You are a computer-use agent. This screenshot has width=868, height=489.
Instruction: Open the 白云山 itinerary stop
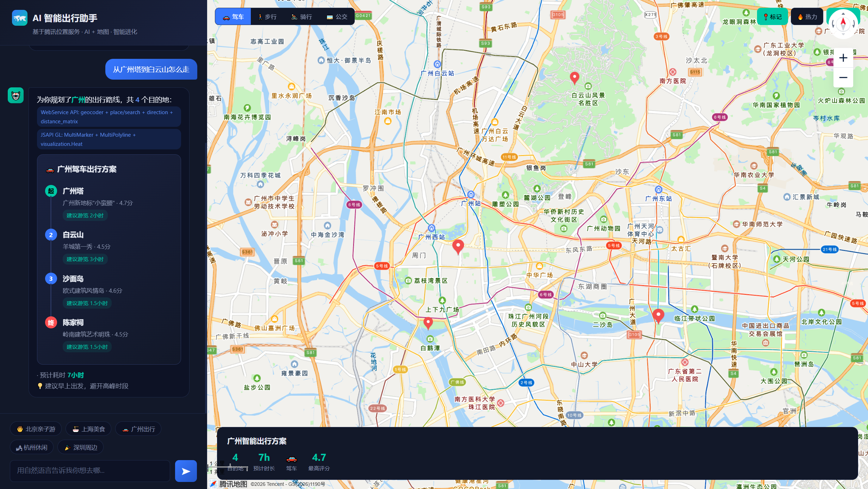pyautogui.click(x=109, y=247)
